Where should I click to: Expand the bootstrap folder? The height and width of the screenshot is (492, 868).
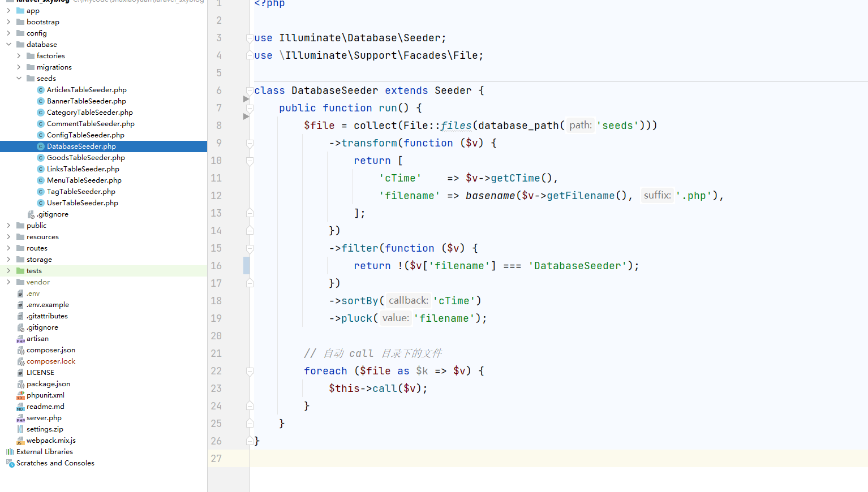pos(8,22)
